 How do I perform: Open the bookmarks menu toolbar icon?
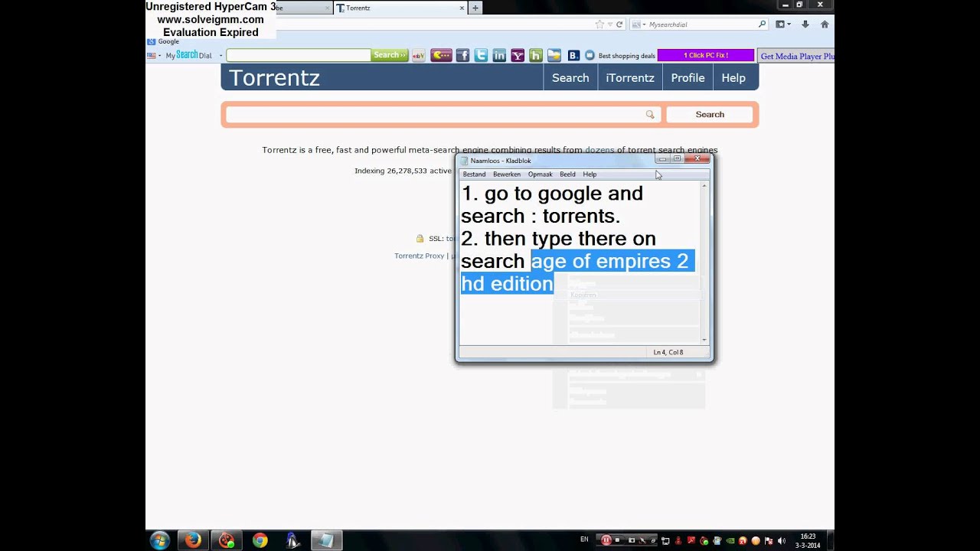[782, 24]
